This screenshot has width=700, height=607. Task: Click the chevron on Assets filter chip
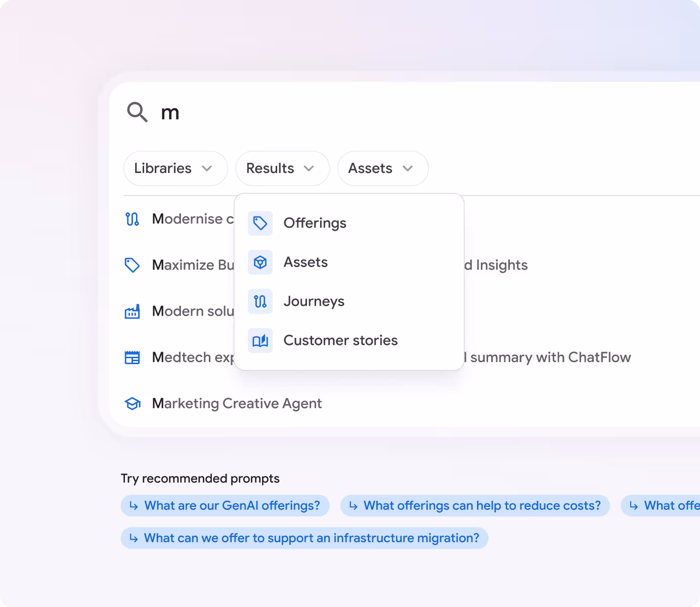(x=408, y=168)
